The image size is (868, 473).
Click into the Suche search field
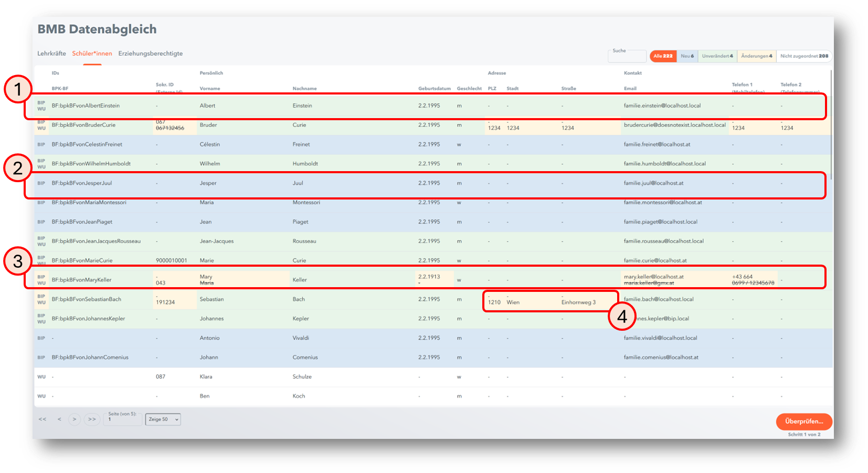coord(627,57)
